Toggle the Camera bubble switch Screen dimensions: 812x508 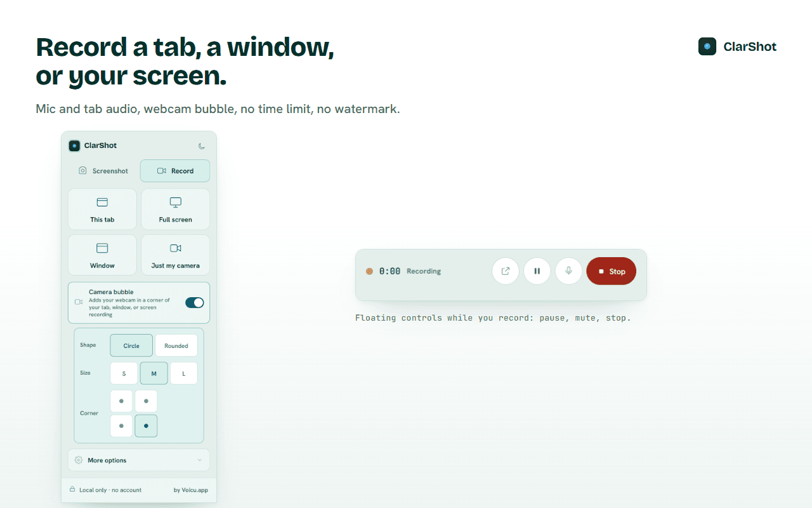click(195, 302)
